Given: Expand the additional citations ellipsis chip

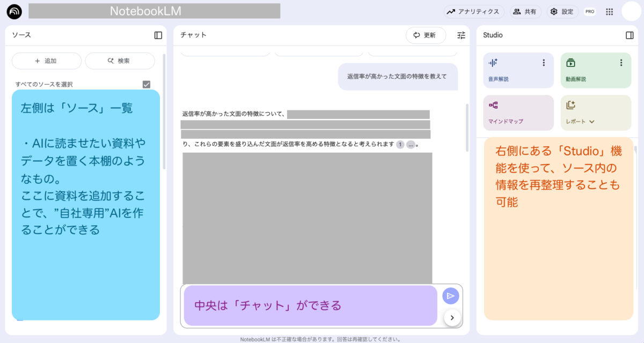Looking at the screenshot, I should 411,145.
